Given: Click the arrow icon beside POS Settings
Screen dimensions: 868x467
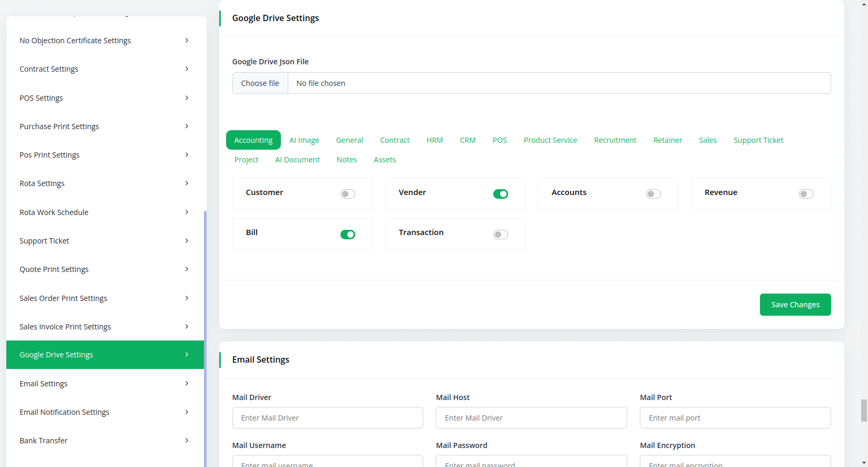Looking at the screenshot, I should point(187,98).
